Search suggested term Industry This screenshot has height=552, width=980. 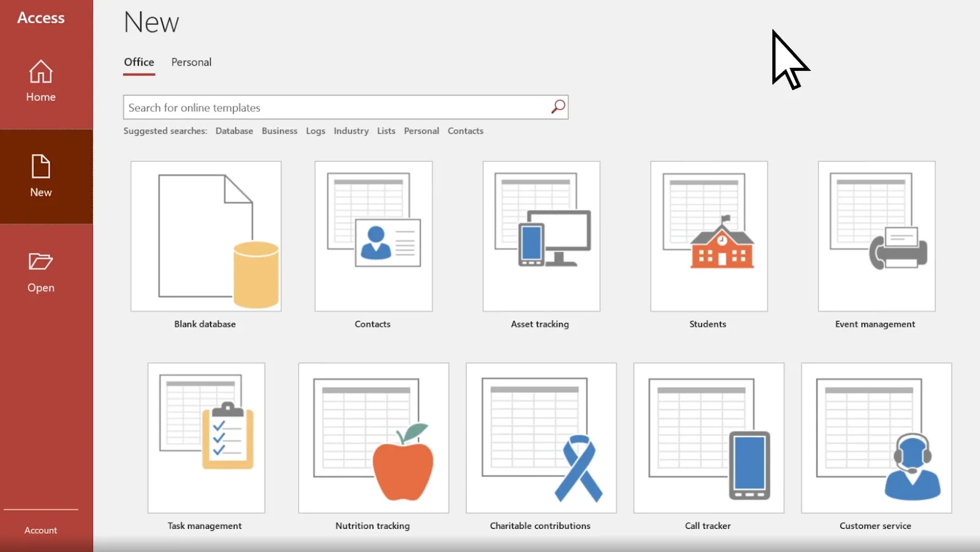[351, 131]
